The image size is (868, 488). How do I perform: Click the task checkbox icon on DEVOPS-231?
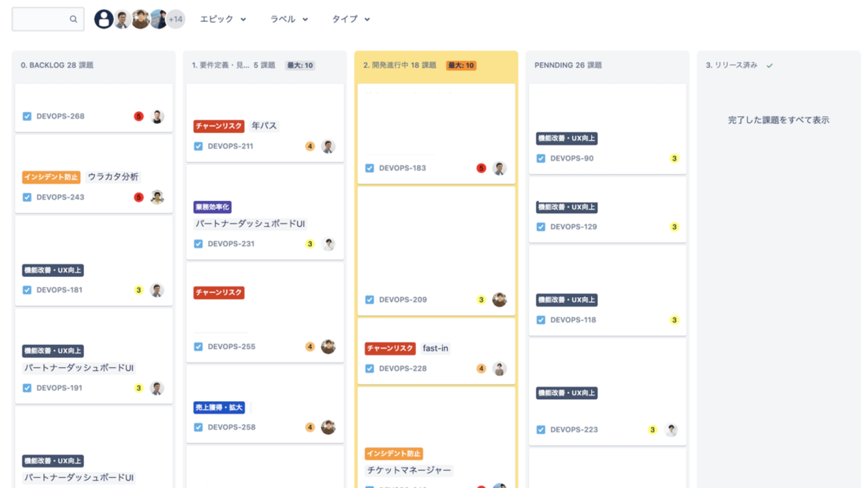pyautogui.click(x=198, y=244)
